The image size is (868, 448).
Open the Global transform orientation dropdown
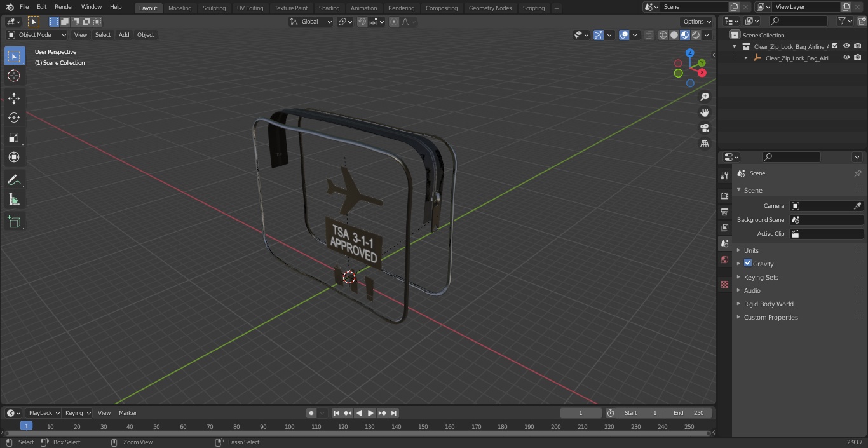pos(311,22)
